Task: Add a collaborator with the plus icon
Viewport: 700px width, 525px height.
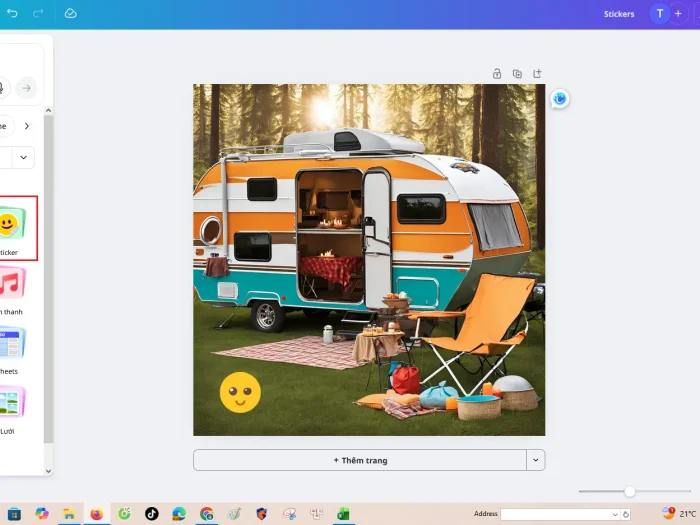Action: (x=678, y=14)
